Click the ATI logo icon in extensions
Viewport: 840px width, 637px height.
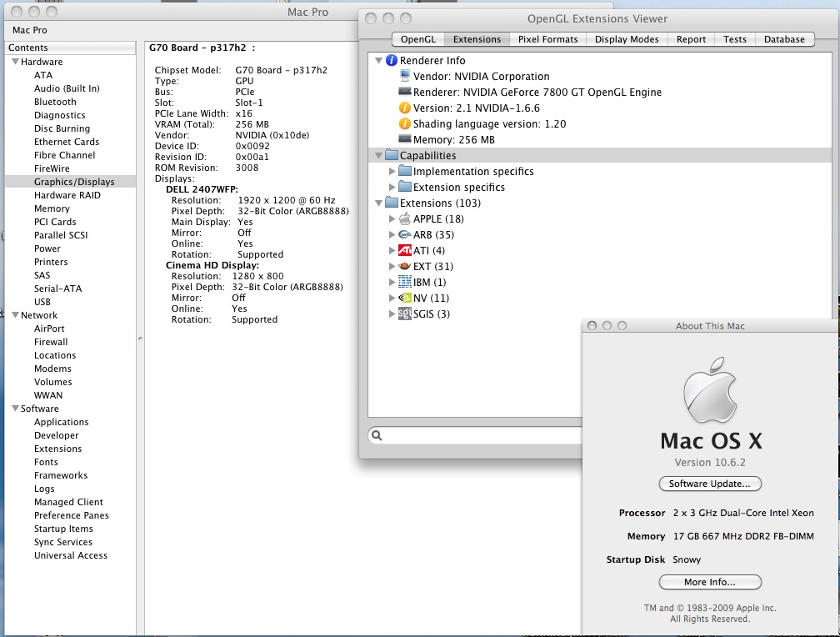point(405,250)
